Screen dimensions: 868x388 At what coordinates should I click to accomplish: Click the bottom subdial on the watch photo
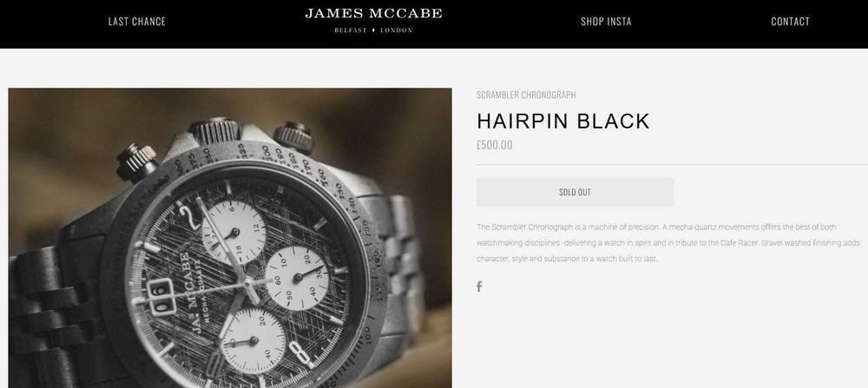click(253, 340)
